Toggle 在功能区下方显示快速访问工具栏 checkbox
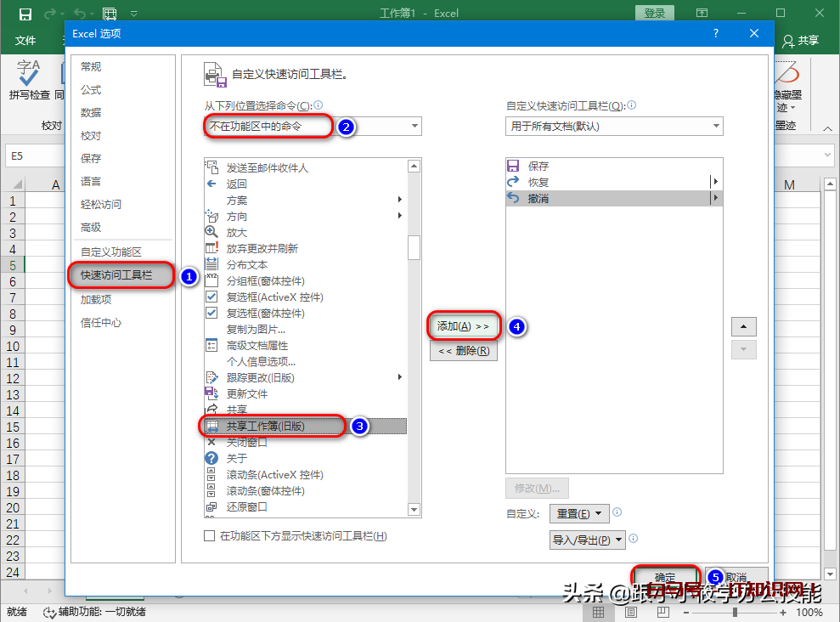Image resolution: width=840 pixels, height=622 pixels. [x=210, y=535]
